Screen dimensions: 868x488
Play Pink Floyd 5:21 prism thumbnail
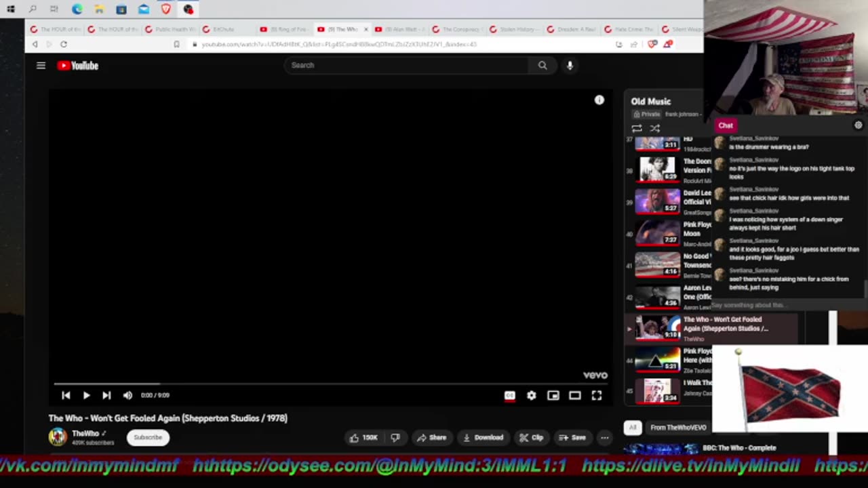pyautogui.click(x=657, y=359)
